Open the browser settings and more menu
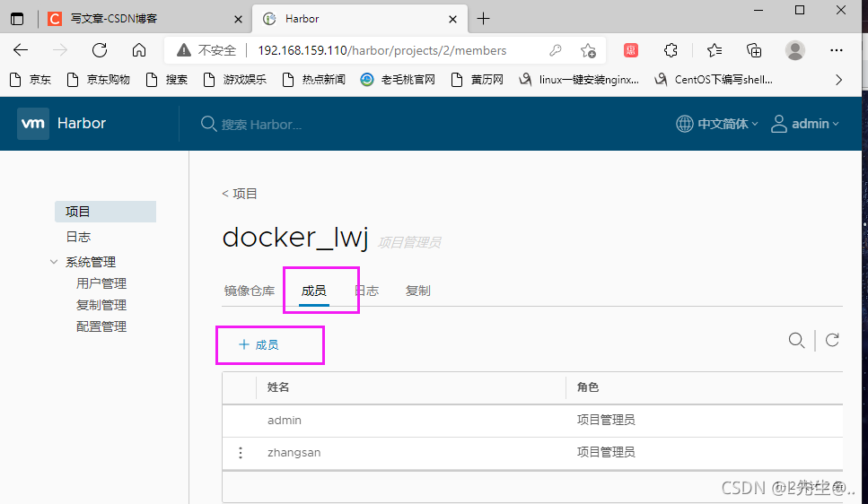Screen dimensions: 868x504 (837, 50)
